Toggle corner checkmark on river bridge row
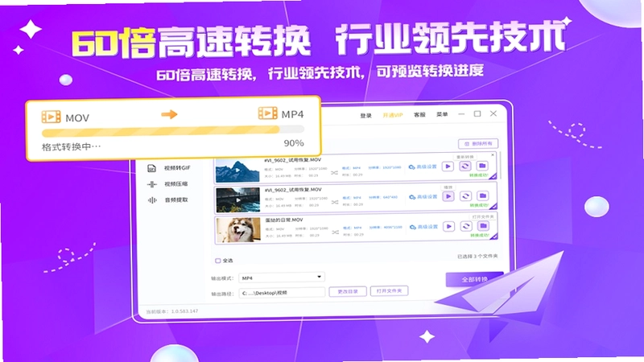This screenshot has height=362, width=644. coord(493,207)
